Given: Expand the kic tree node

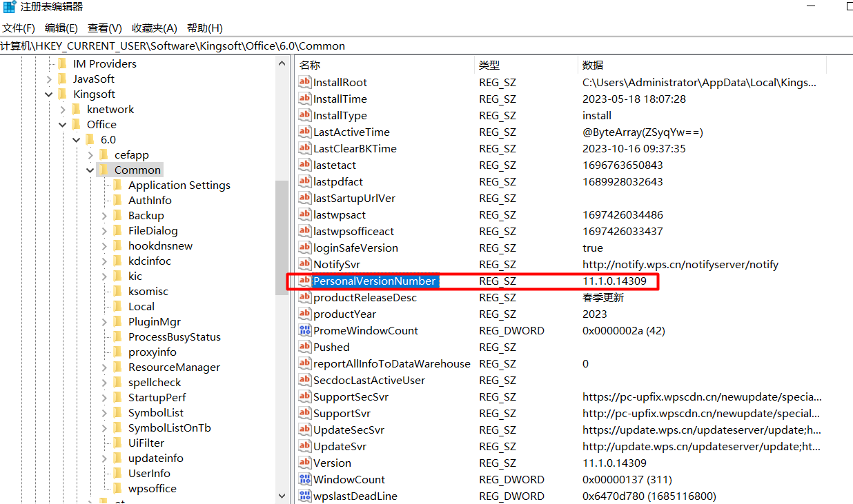Looking at the screenshot, I should pyautogui.click(x=104, y=276).
